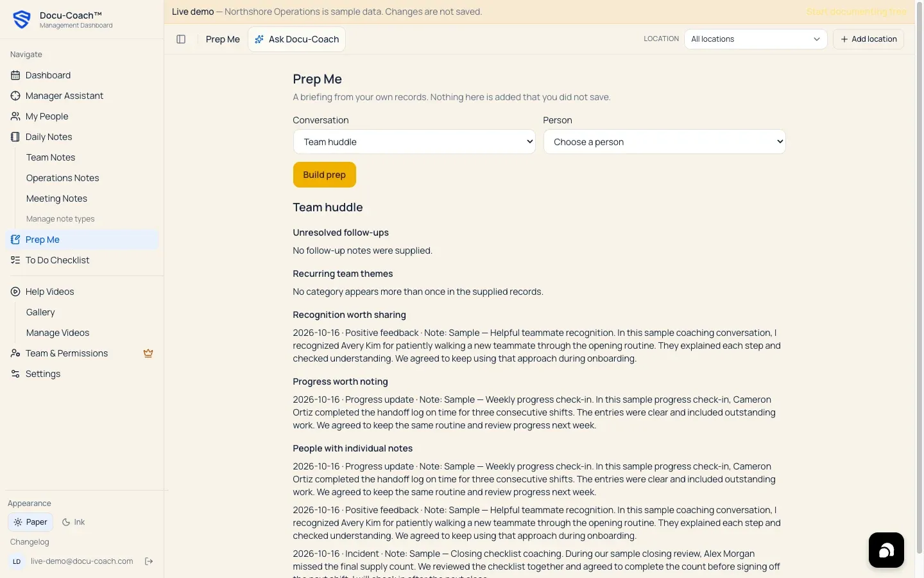
Task: Open the Dashboard calendar icon
Action: [15, 75]
